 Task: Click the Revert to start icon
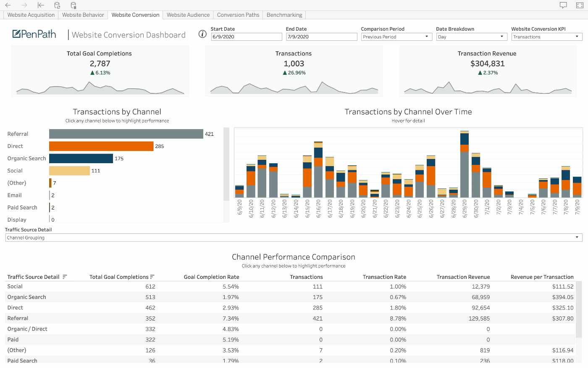(41, 5)
